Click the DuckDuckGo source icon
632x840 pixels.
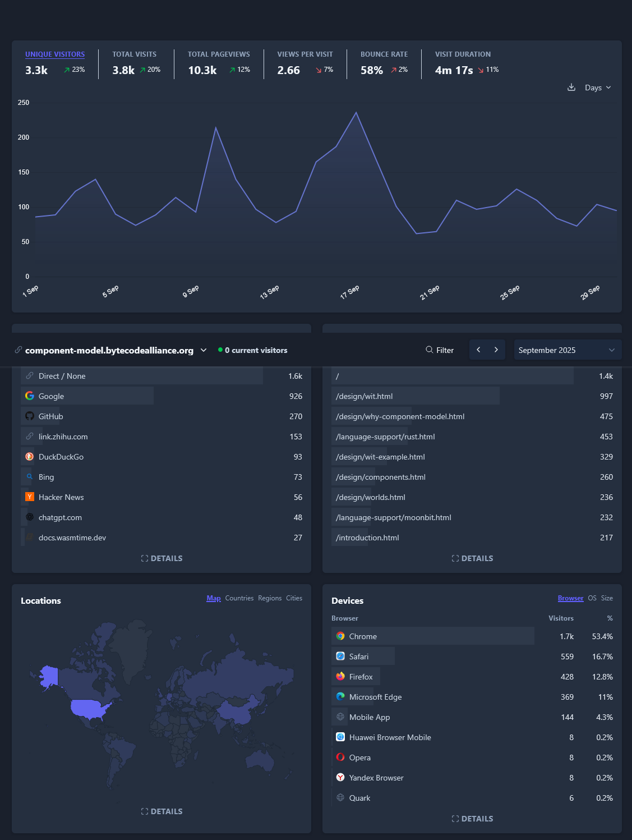(30, 457)
